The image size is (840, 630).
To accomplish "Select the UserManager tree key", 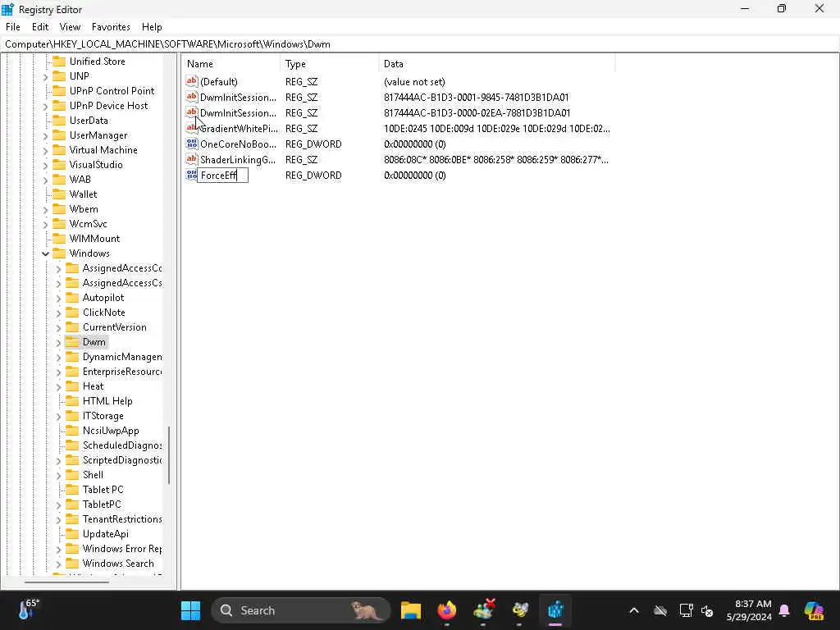I will point(98,135).
